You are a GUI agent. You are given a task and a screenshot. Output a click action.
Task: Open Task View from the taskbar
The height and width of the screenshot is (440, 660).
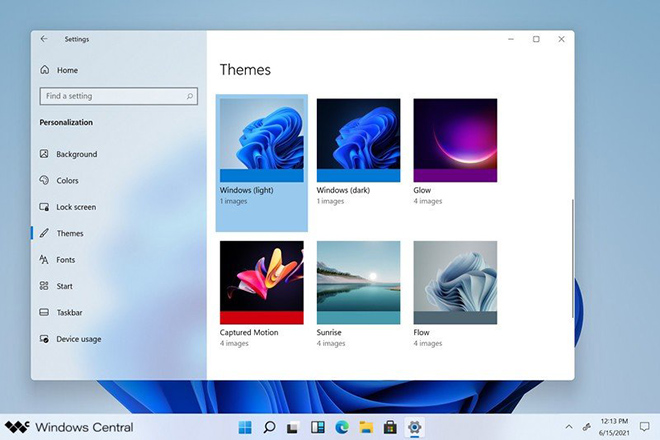pos(293,427)
